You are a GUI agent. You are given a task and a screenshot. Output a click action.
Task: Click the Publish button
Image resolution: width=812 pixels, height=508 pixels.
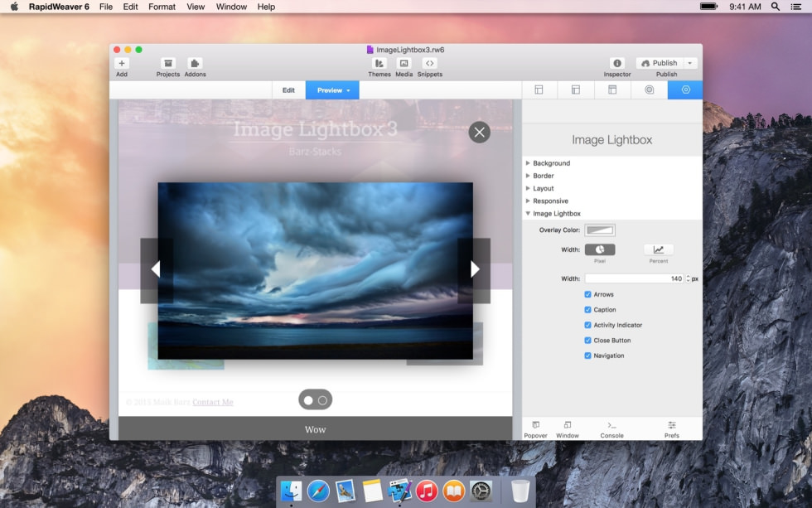pos(660,63)
